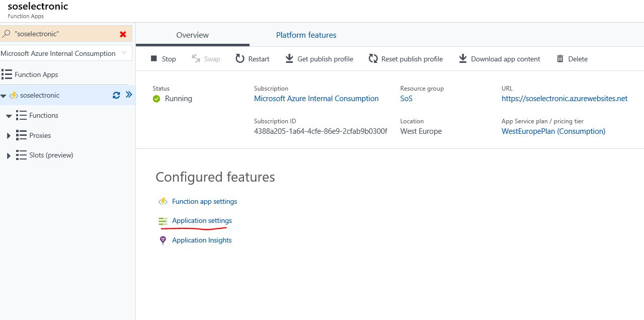644x320 pixels.
Task: Select the Overview tab
Action: click(192, 35)
